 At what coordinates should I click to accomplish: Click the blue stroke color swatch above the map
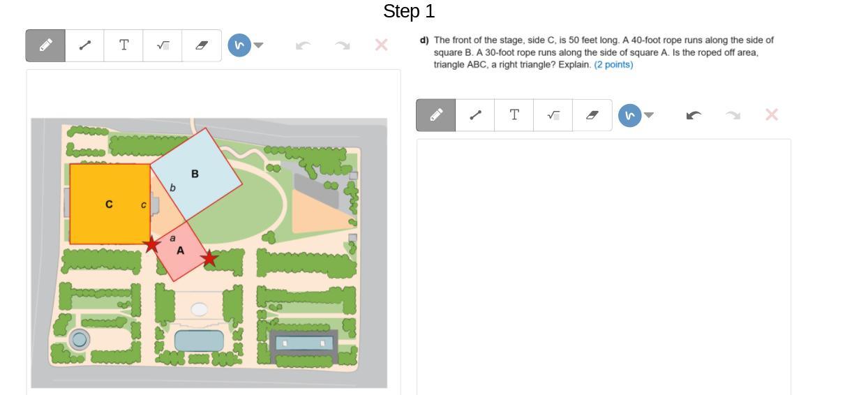(x=239, y=45)
